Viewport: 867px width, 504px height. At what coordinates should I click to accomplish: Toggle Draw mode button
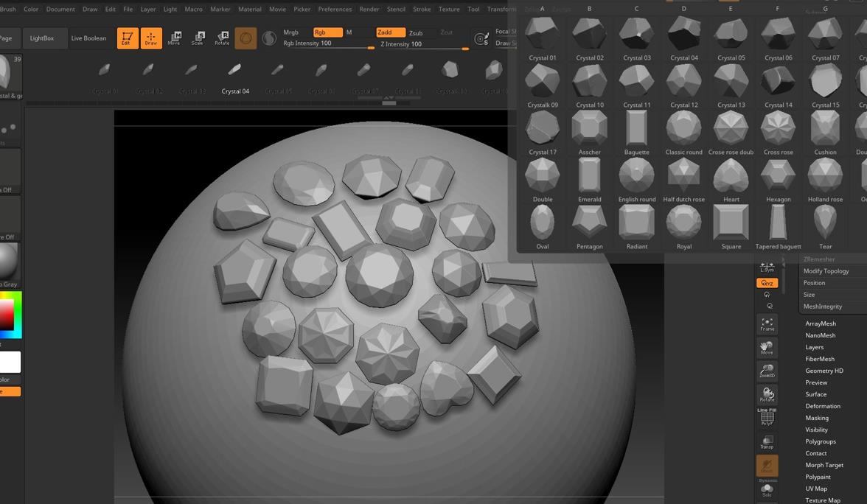(x=151, y=38)
